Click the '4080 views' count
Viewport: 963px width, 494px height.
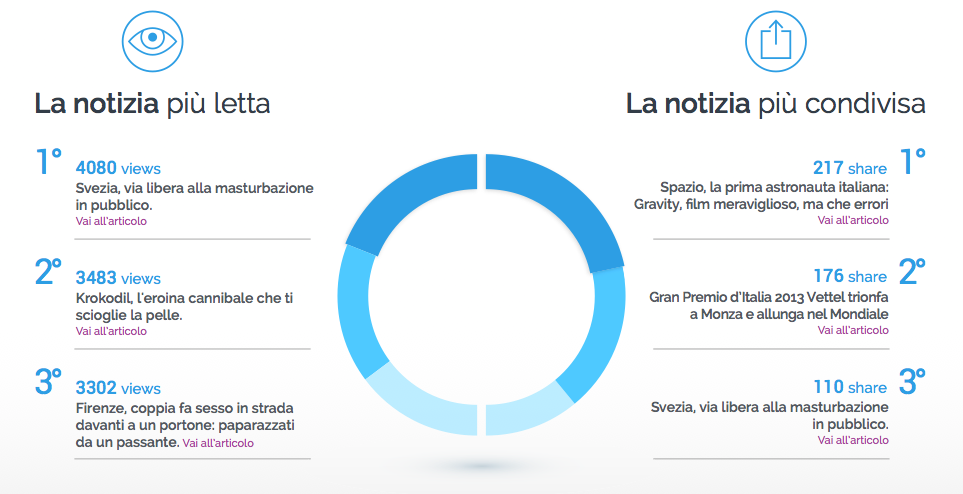[118, 169]
